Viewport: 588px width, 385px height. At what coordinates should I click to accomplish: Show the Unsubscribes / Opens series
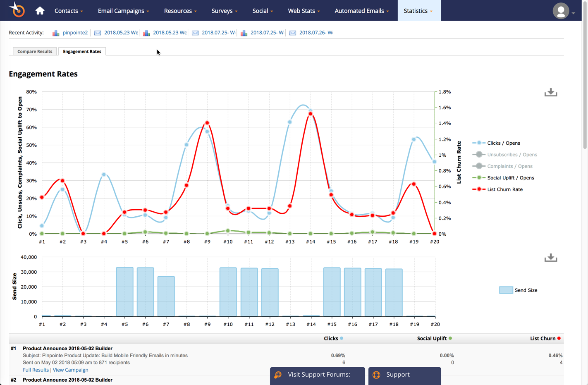click(512, 155)
